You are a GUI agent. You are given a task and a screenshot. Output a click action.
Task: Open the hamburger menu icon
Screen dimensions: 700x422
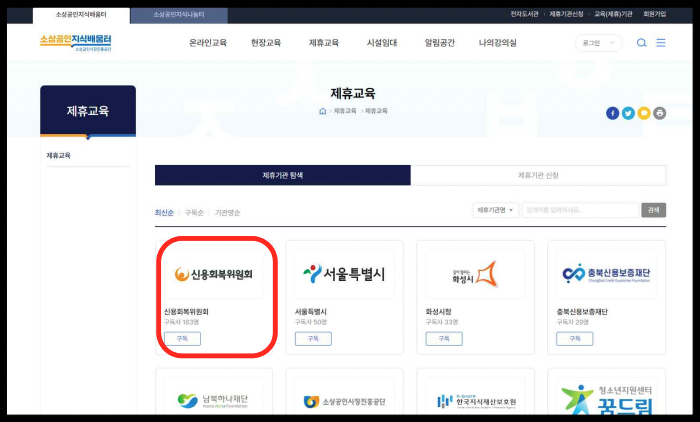pos(661,43)
